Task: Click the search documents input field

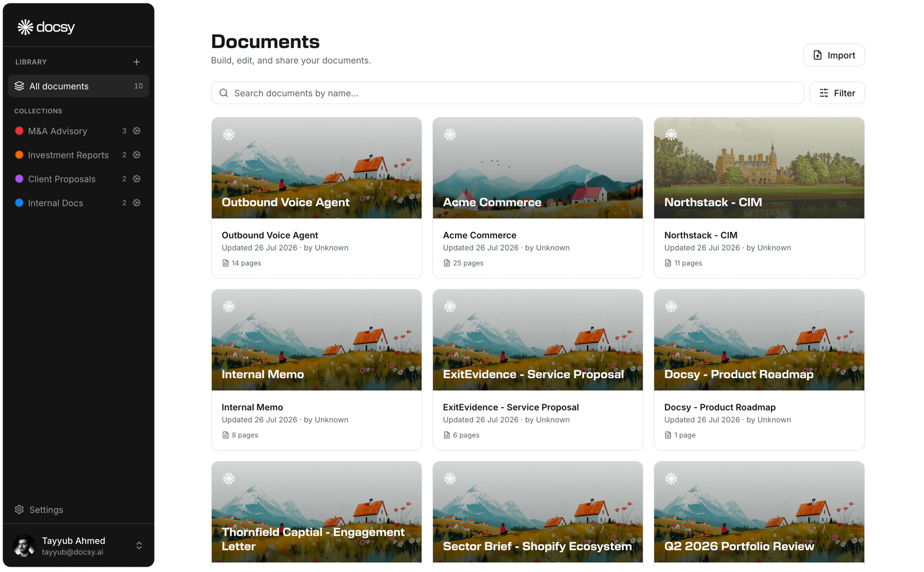Action: [507, 93]
